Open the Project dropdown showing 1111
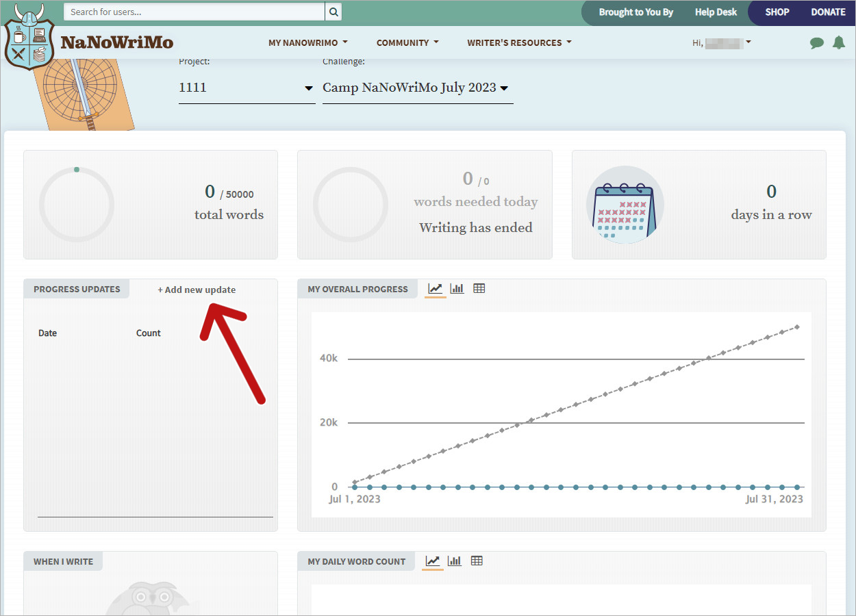The height and width of the screenshot is (616, 856). pyautogui.click(x=247, y=88)
